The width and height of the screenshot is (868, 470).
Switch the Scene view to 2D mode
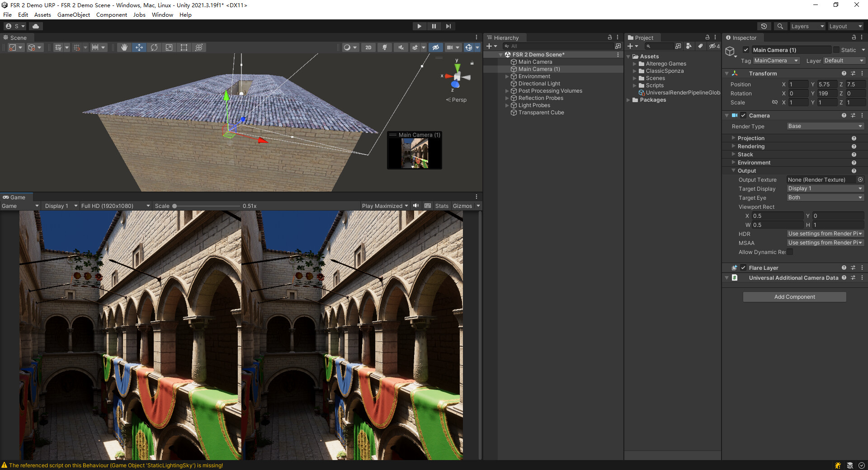368,47
